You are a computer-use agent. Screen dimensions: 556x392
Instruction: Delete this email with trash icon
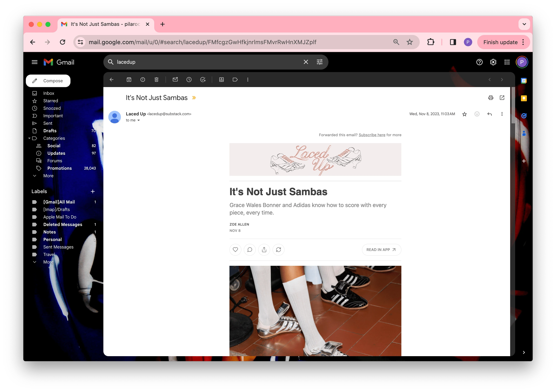click(x=157, y=80)
